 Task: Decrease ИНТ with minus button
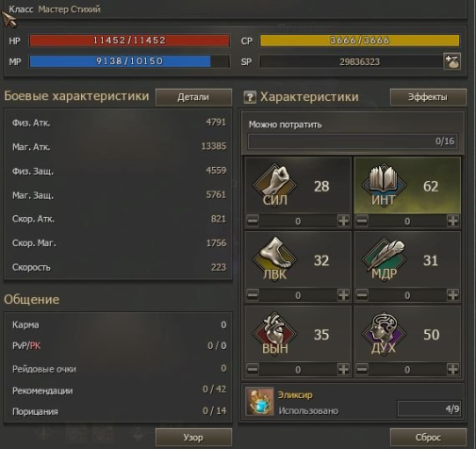pyautogui.click(x=362, y=221)
